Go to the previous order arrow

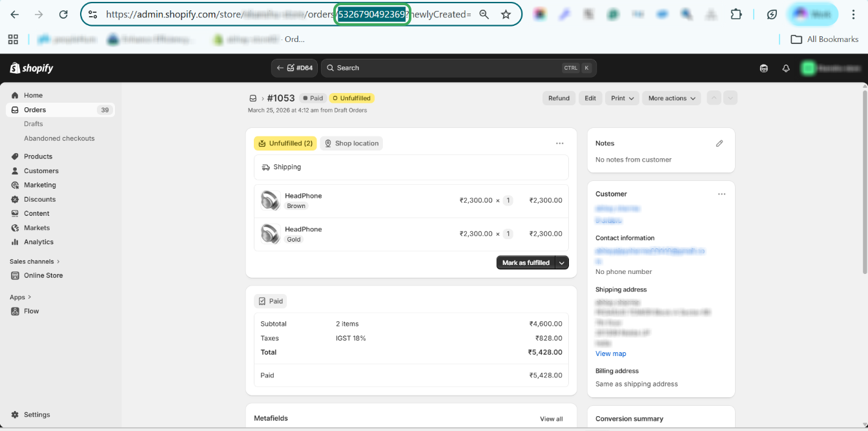click(x=714, y=98)
